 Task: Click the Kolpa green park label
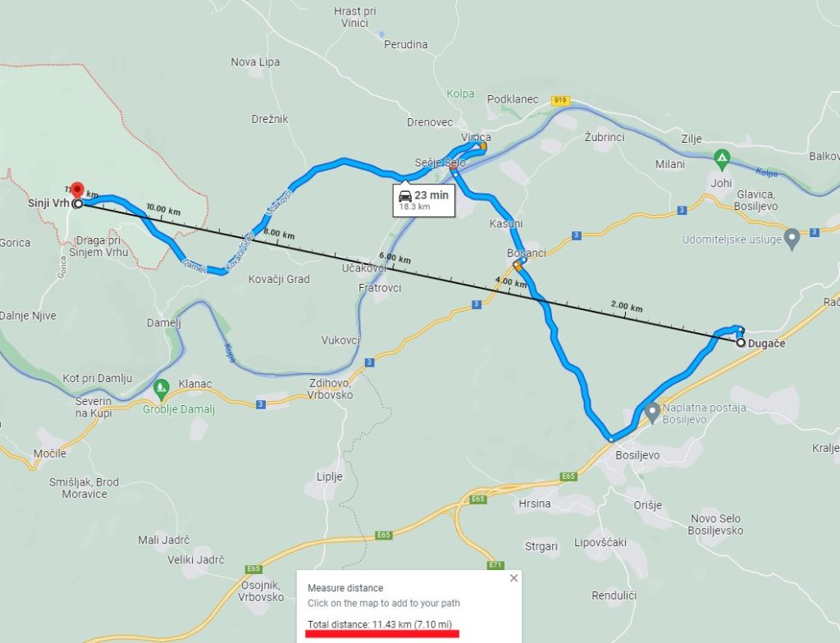[x=461, y=93]
